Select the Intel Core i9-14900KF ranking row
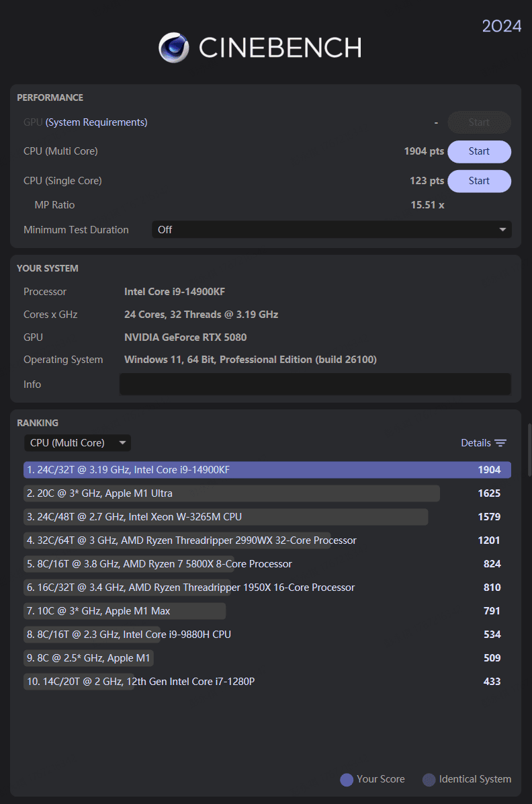Viewport: 532px width, 804px height. tap(267, 470)
